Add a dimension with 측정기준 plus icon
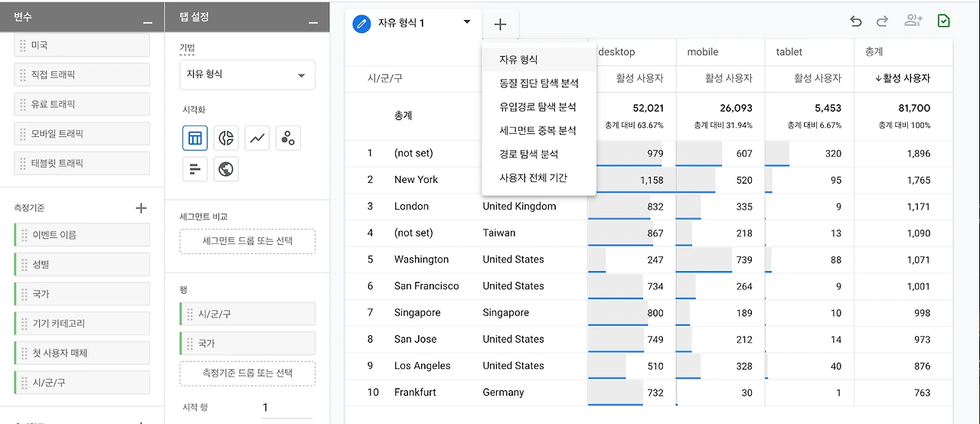The width and height of the screenshot is (980, 424). point(141,207)
